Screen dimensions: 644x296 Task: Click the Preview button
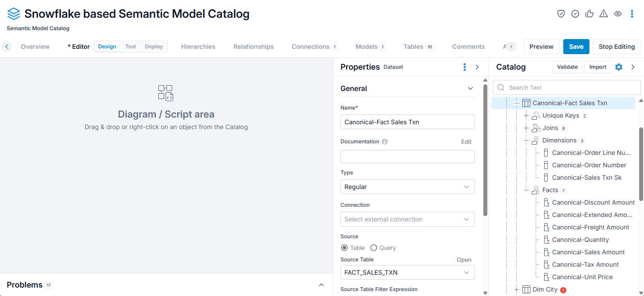541,47
